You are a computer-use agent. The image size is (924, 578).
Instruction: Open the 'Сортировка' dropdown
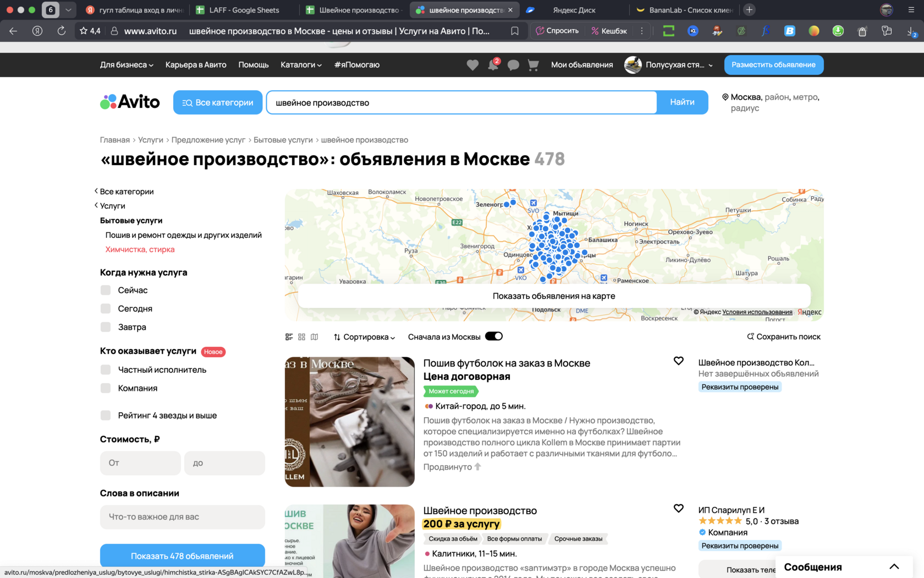364,337
